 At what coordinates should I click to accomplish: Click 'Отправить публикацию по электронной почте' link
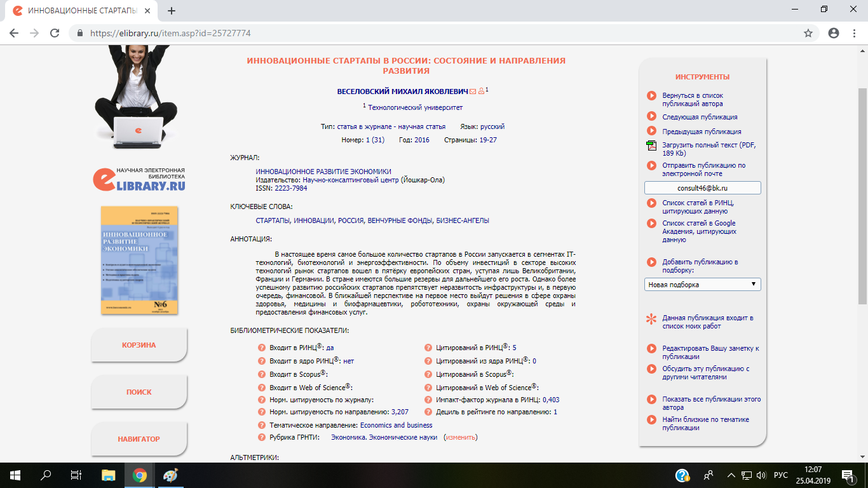(x=703, y=169)
